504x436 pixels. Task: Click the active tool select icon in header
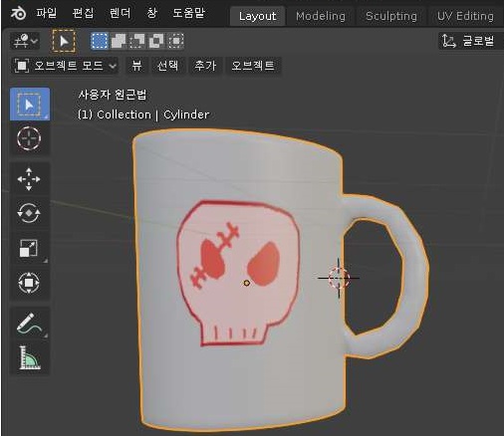[x=64, y=41]
